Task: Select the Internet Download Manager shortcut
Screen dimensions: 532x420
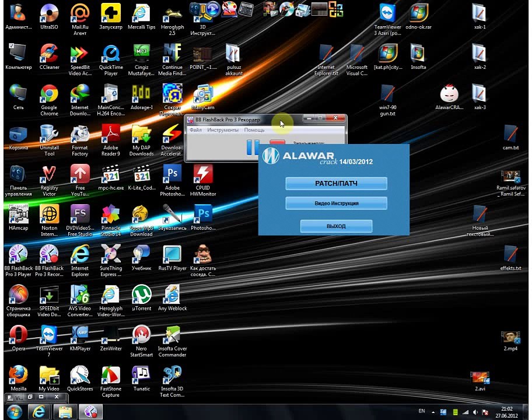Action: pos(80,100)
